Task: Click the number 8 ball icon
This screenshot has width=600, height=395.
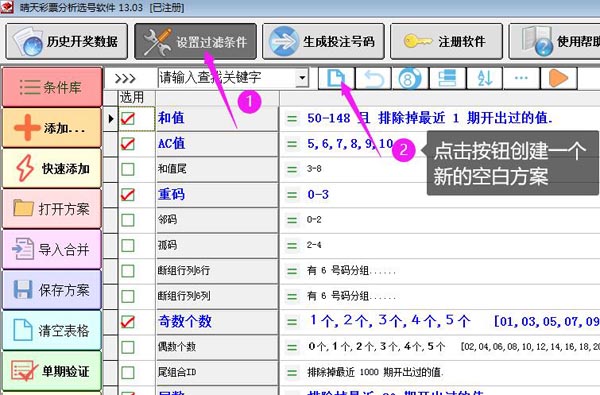Action: (x=410, y=78)
